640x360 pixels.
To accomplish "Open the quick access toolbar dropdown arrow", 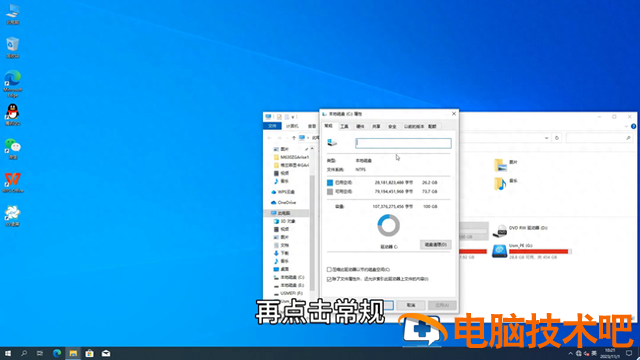I will [x=293, y=117].
